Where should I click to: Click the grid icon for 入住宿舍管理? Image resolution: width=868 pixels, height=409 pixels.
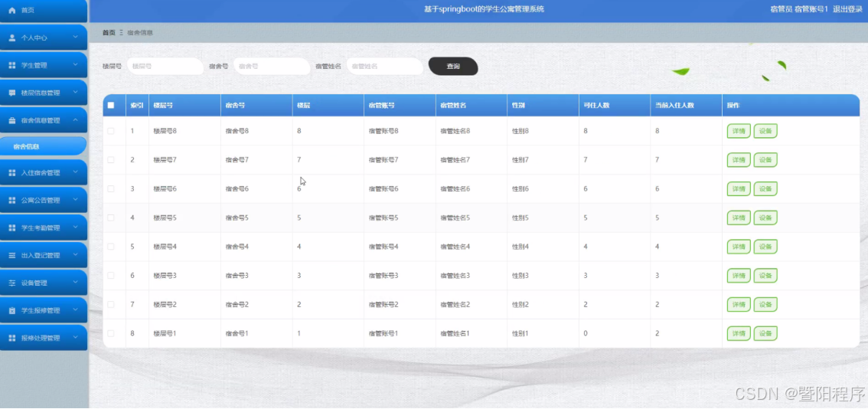pyautogui.click(x=12, y=173)
